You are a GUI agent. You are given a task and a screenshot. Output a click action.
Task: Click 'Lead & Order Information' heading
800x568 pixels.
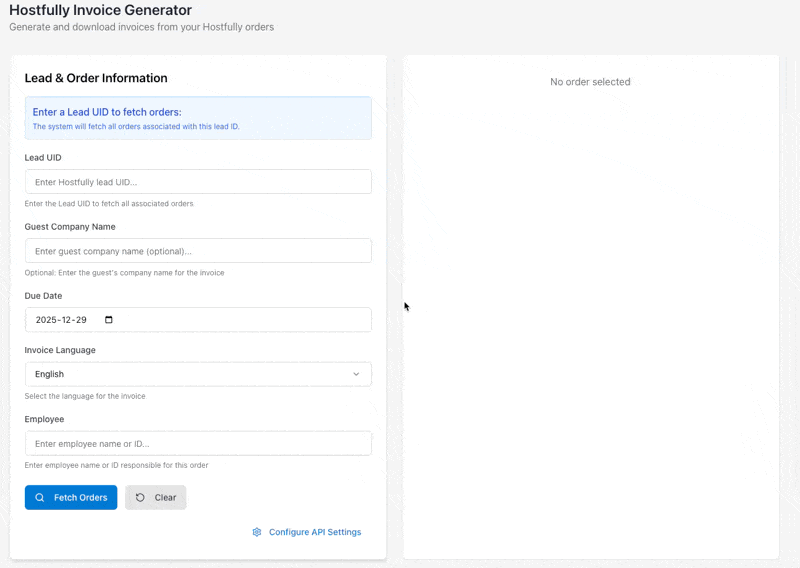(x=96, y=78)
